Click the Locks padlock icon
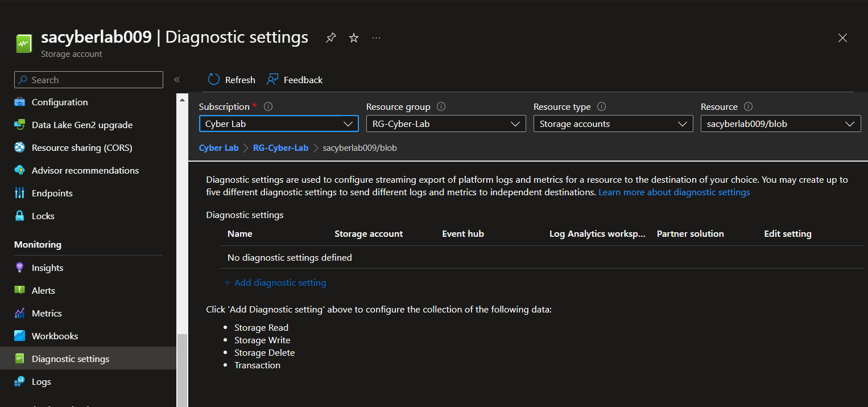 click(20, 216)
